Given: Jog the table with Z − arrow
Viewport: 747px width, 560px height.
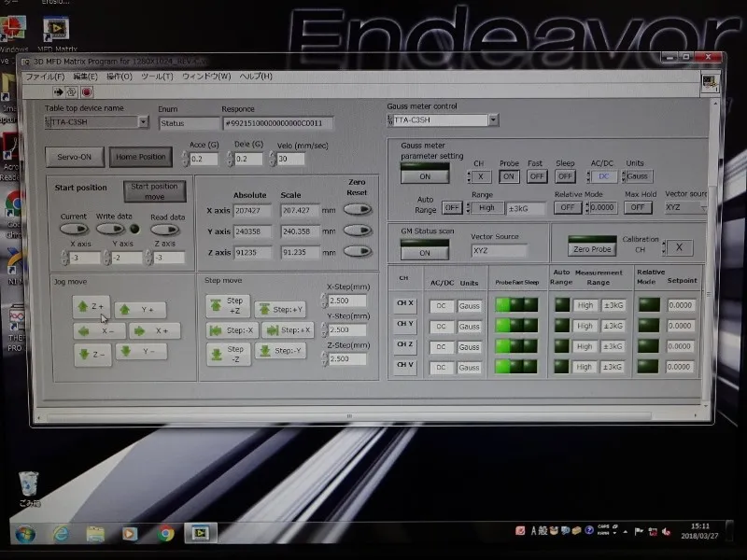Looking at the screenshot, I should point(92,355).
